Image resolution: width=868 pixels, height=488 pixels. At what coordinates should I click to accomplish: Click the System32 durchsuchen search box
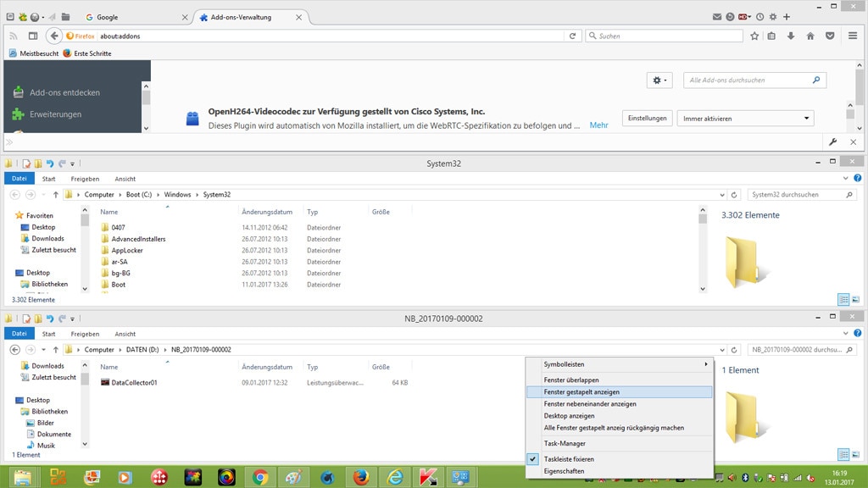(x=802, y=195)
